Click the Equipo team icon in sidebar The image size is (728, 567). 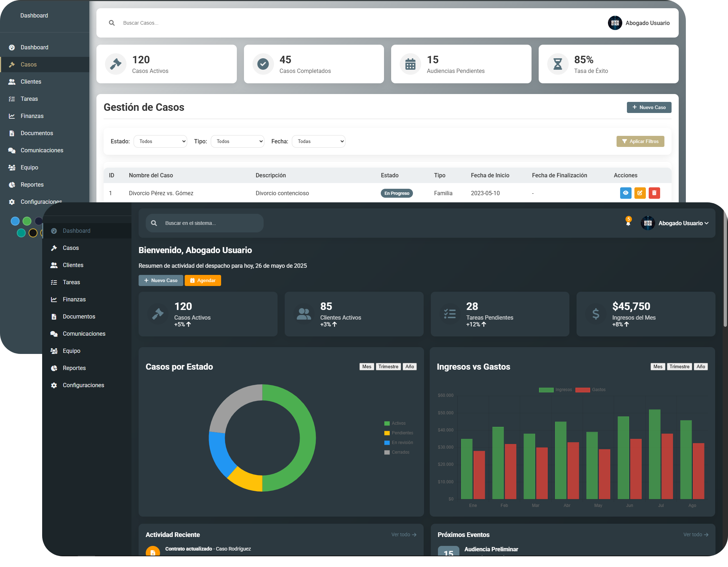(x=54, y=351)
